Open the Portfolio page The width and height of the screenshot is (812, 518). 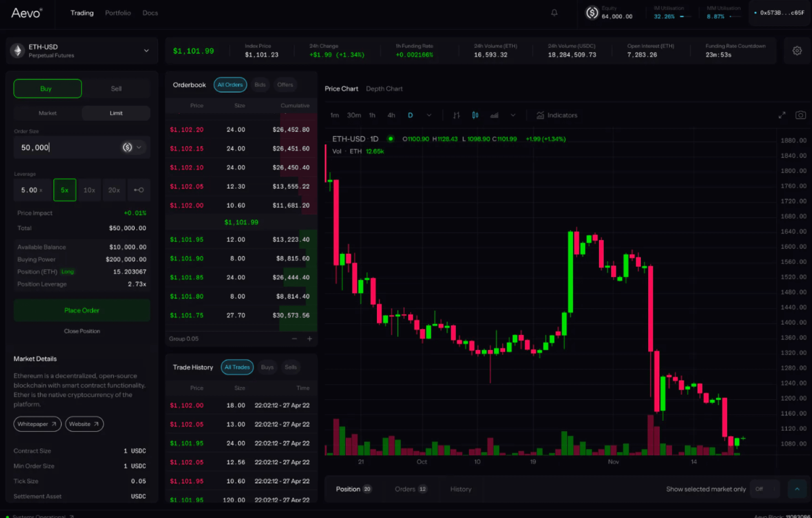117,13
